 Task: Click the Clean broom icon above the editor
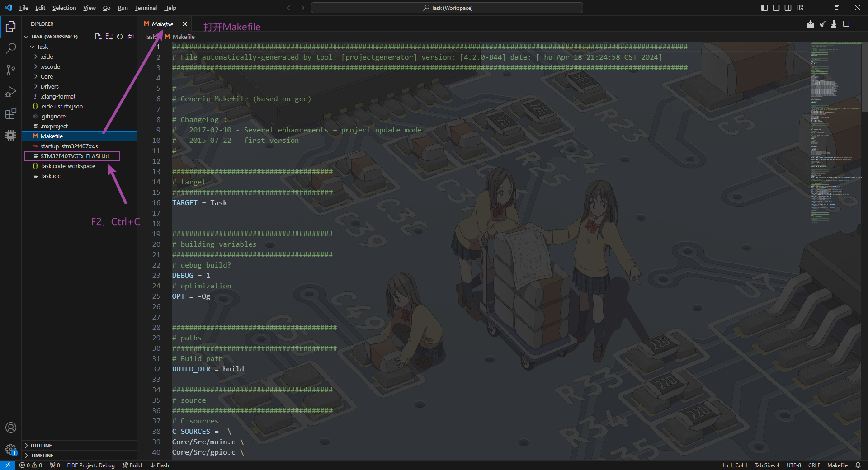coord(822,24)
